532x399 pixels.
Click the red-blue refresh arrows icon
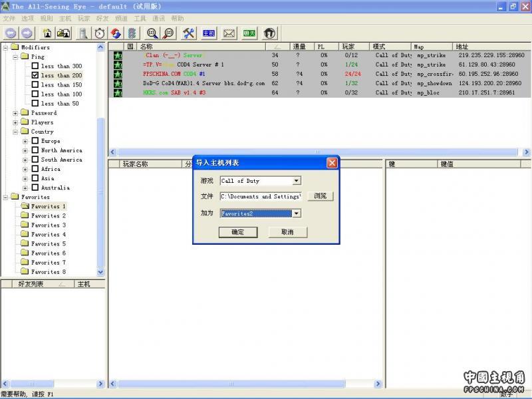tap(116, 33)
